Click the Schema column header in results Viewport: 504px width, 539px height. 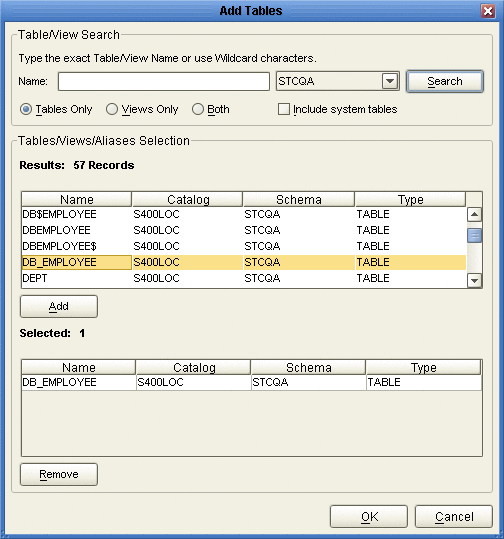[298, 199]
